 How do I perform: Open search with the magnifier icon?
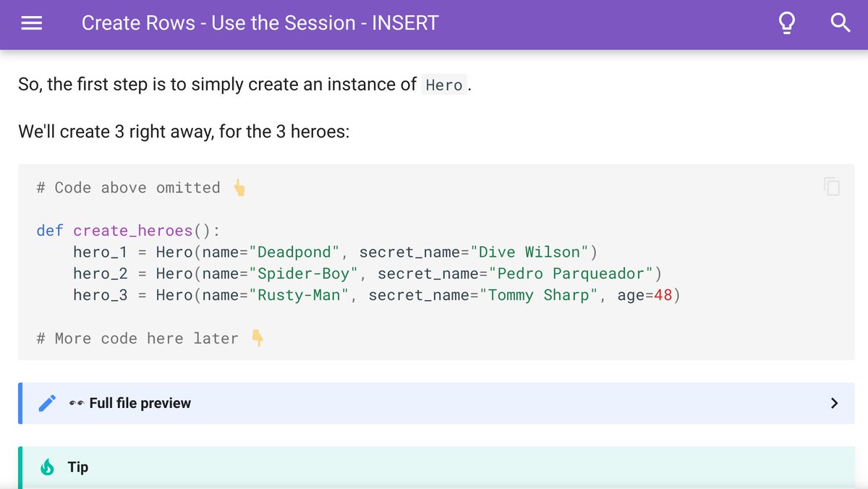(x=840, y=23)
